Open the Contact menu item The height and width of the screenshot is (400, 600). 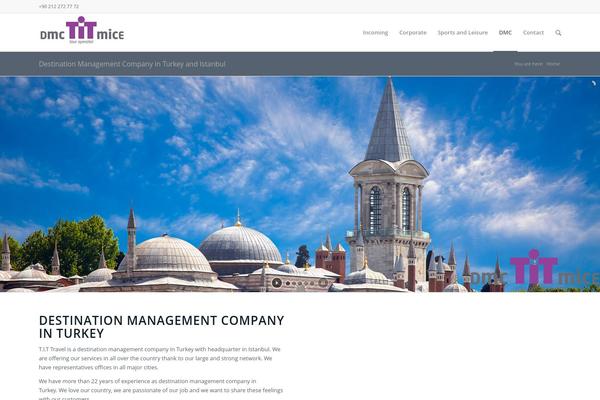tap(533, 33)
